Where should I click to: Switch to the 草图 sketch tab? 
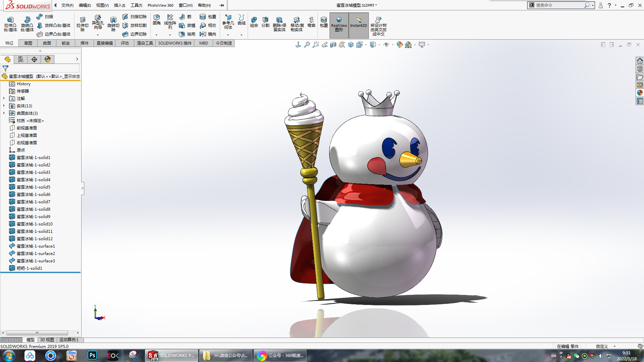[28, 43]
